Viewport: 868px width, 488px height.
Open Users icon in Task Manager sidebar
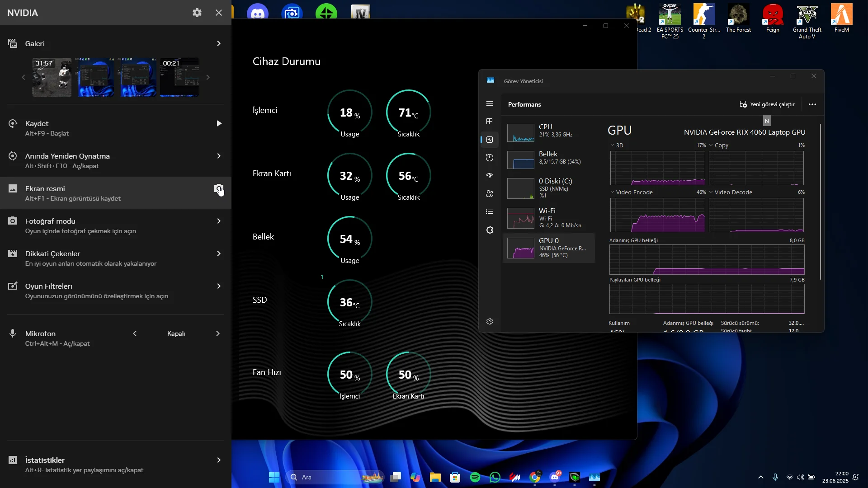490,194
